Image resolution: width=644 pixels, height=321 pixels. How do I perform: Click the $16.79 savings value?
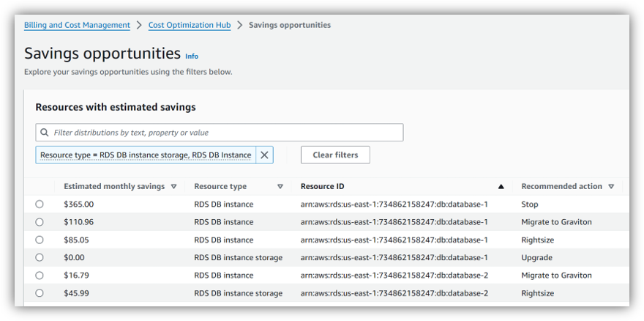click(x=76, y=275)
